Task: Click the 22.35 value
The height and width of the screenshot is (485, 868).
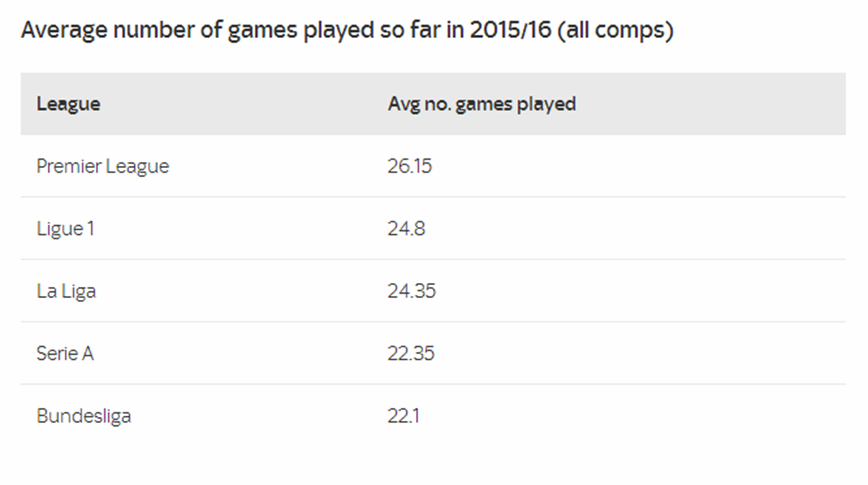Action: (x=410, y=353)
